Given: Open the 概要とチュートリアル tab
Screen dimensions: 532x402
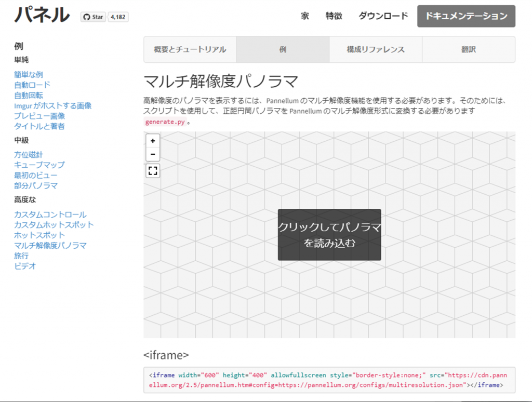Looking at the screenshot, I should click(190, 49).
